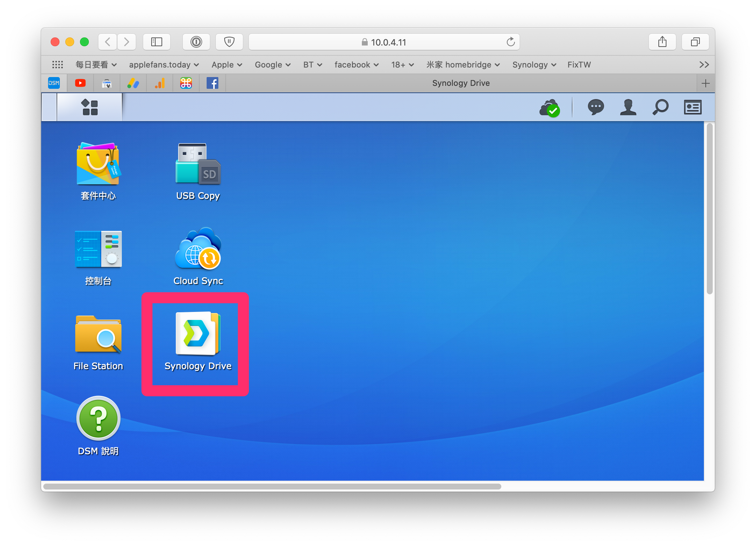Click shield privacy extension icon
The image size is (756, 546).
(x=229, y=42)
